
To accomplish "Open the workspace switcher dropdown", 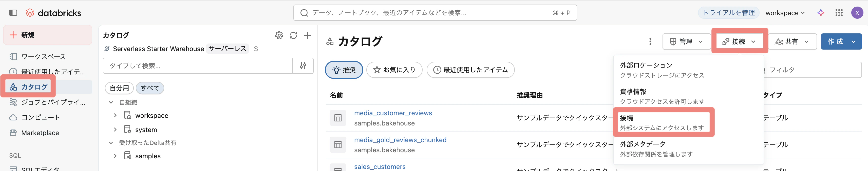I will 785,13.
